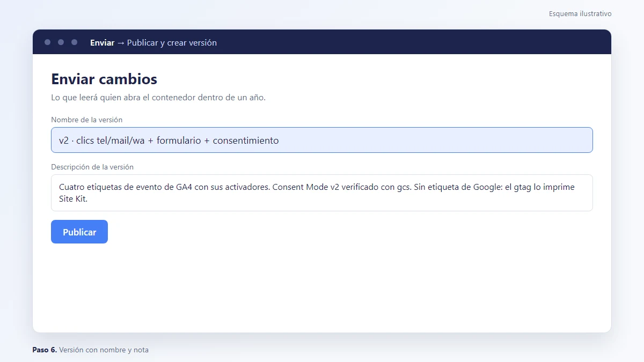Click the caption 'Paso 6. Versión con nombre y nota'
644x362 pixels.
90,350
